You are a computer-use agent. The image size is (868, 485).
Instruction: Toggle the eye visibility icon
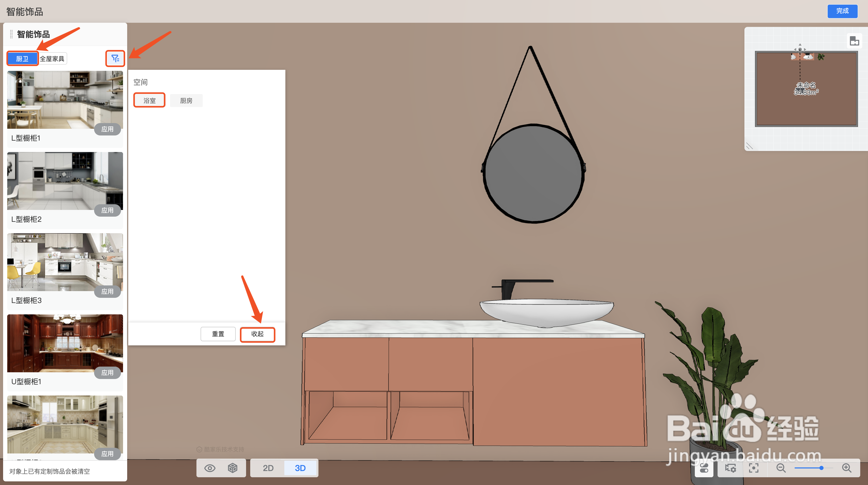click(x=210, y=468)
